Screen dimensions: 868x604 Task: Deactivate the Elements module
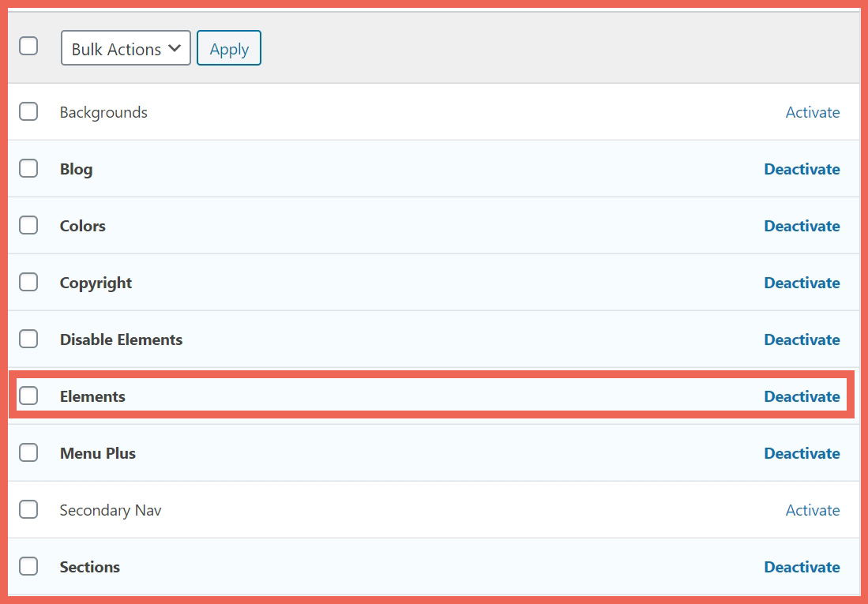click(x=802, y=396)
